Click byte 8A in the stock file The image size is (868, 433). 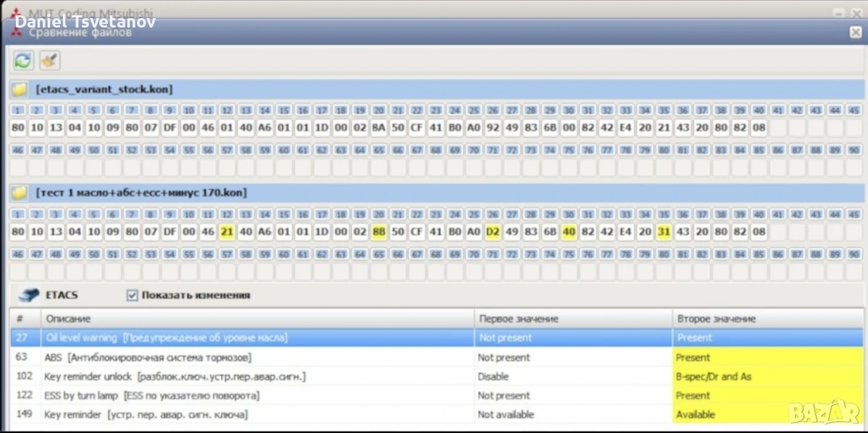point(379,128)
